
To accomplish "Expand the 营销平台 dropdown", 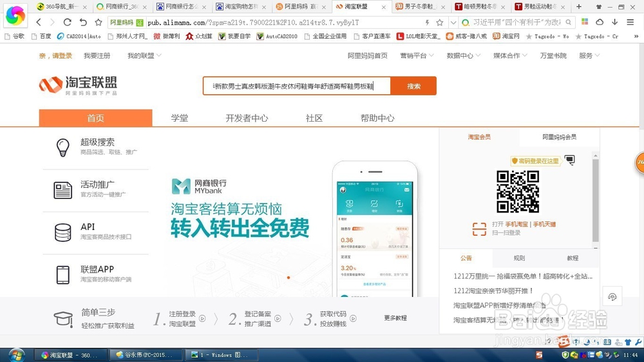I will 417,55.
